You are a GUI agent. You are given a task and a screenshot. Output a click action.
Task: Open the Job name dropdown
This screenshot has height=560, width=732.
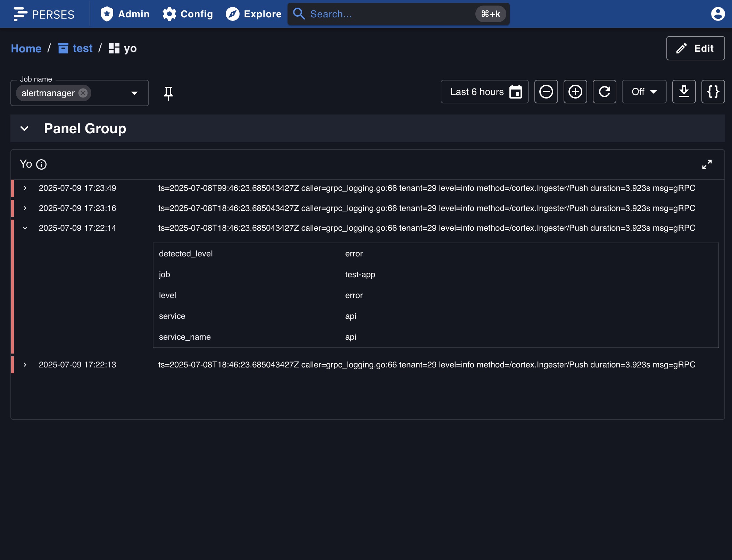134,93
